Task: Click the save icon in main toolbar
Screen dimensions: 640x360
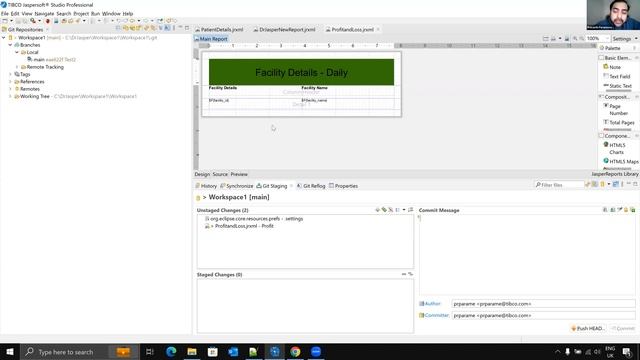Action: [x=18, y=21]
